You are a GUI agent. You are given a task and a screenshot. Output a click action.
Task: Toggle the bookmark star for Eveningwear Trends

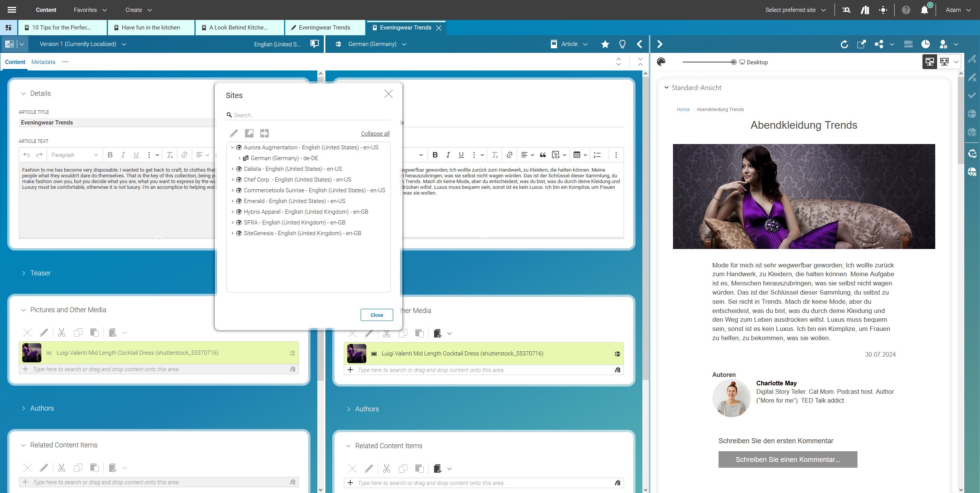(605, 44)
